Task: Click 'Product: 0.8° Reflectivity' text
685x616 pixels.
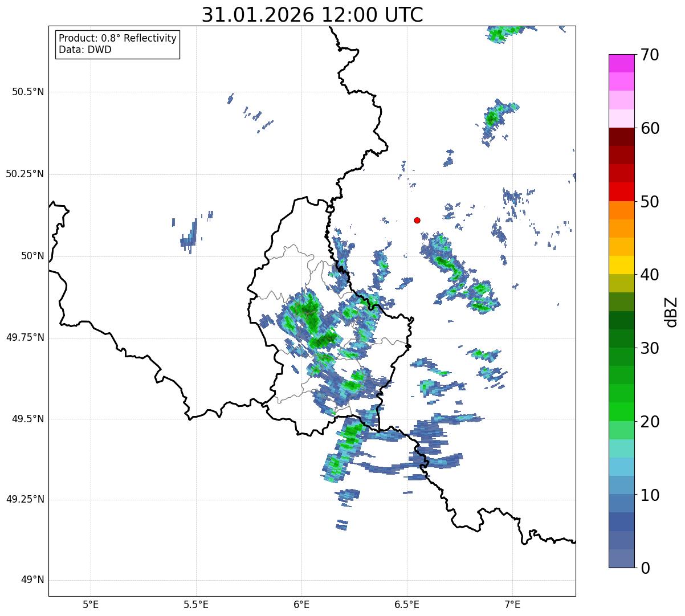Action: (x=117, y=38)
